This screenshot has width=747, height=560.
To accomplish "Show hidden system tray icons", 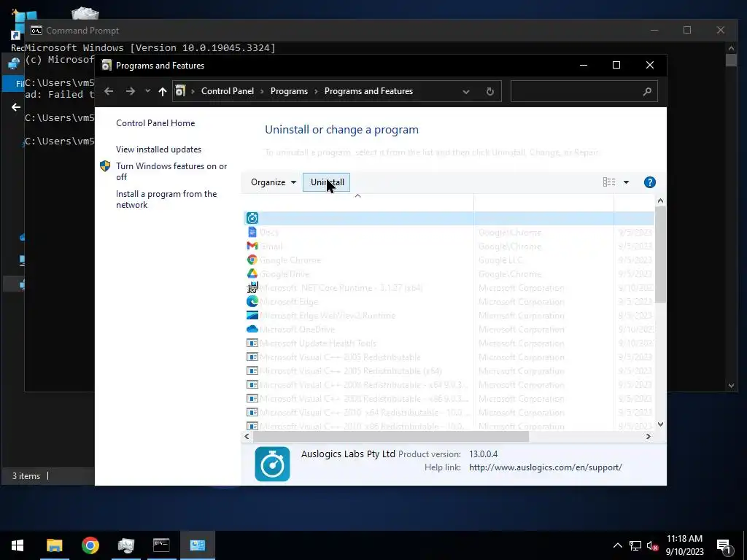I will tap(617, 545).
